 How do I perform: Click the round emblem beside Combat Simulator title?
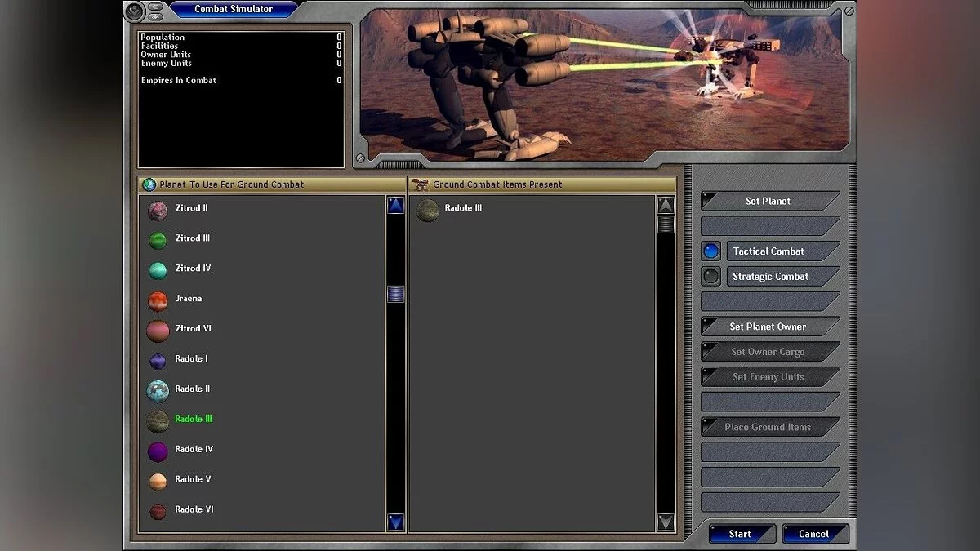click(135, 11)
